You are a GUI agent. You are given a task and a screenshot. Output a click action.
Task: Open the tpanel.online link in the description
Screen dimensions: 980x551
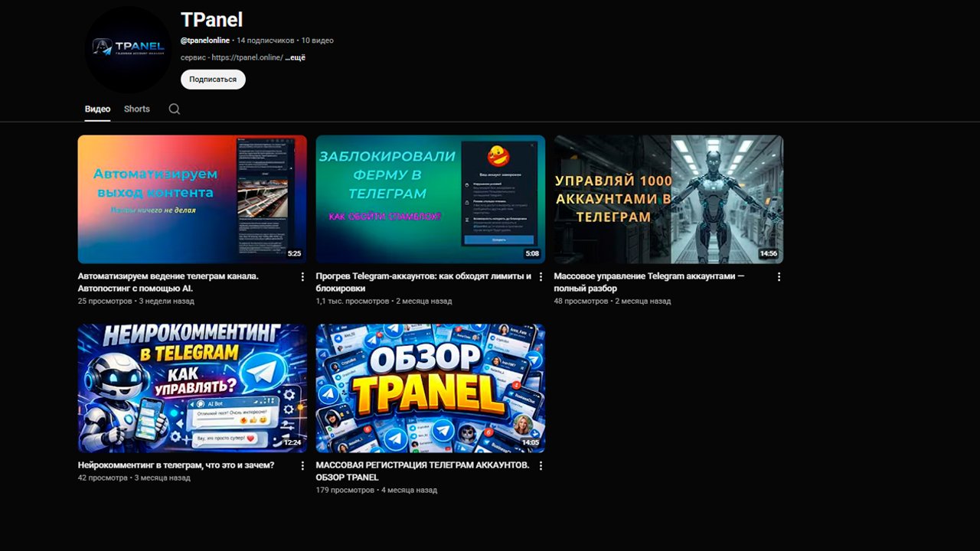click(247, 57)
